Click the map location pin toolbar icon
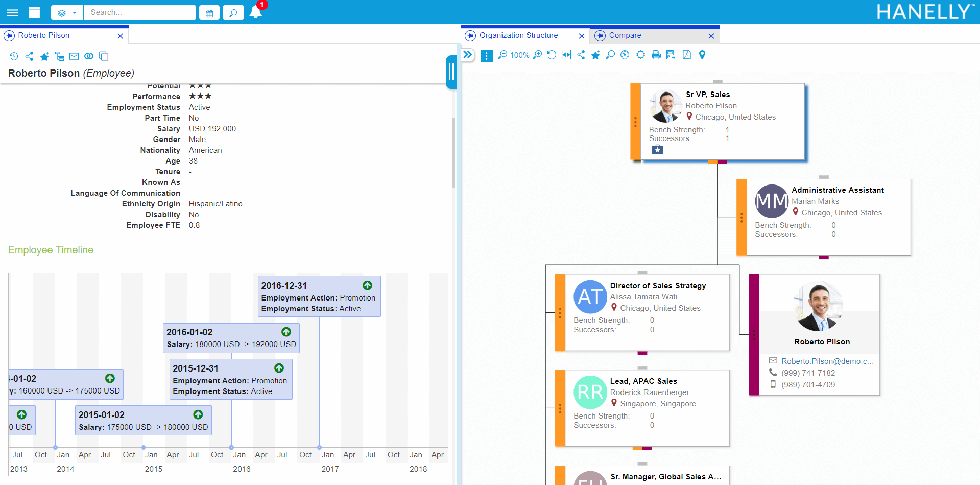Image resolution: width=980 pixels, height=485 pixels. pos(702,55)
